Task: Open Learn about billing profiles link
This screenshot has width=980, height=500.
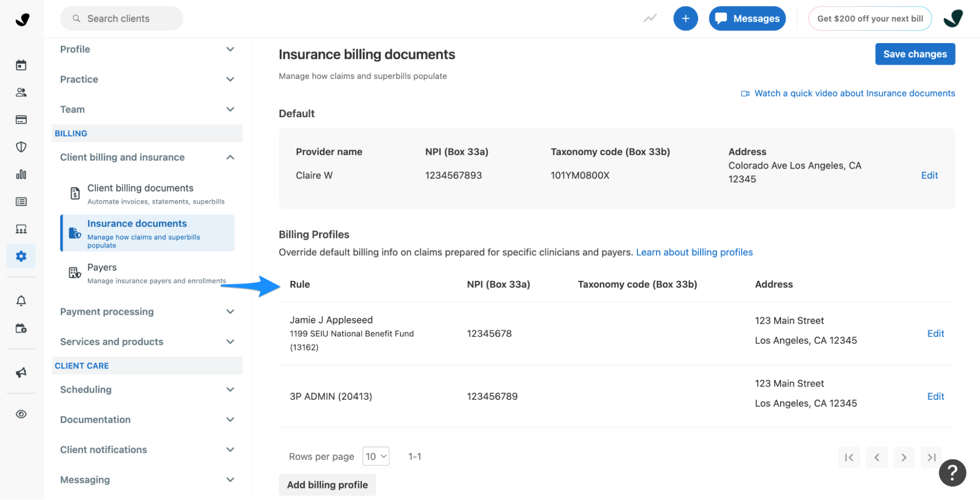Action: [x=694, y=252]
